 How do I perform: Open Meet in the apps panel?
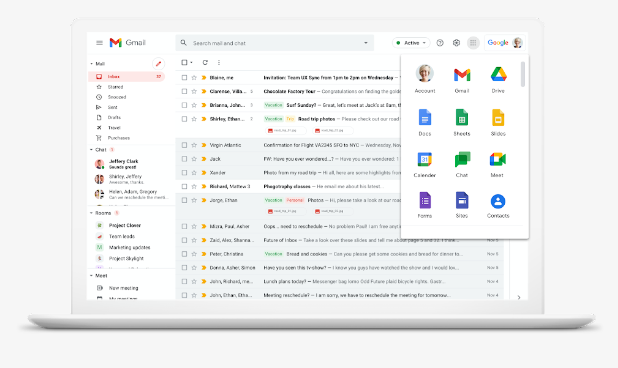click(497, 164)
